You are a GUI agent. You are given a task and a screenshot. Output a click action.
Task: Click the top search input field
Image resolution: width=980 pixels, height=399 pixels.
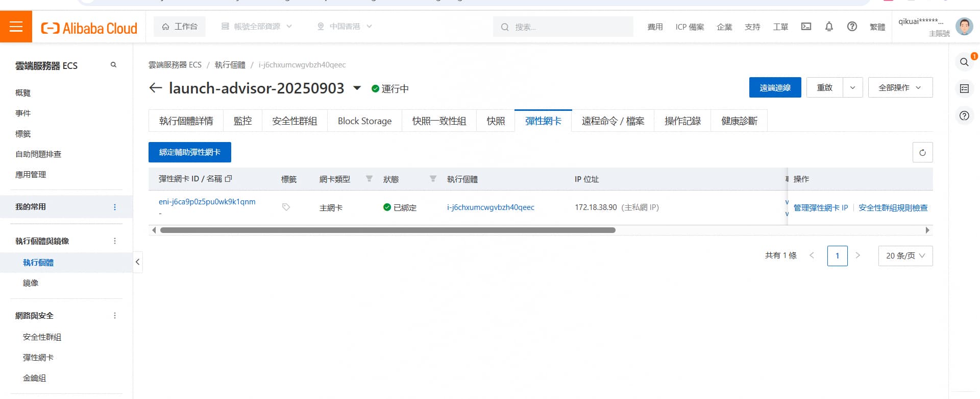click(x=567, y=27)
